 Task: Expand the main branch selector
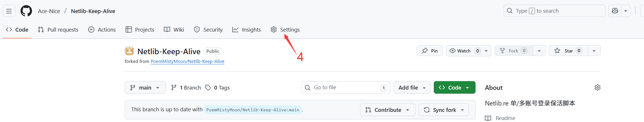145,88
